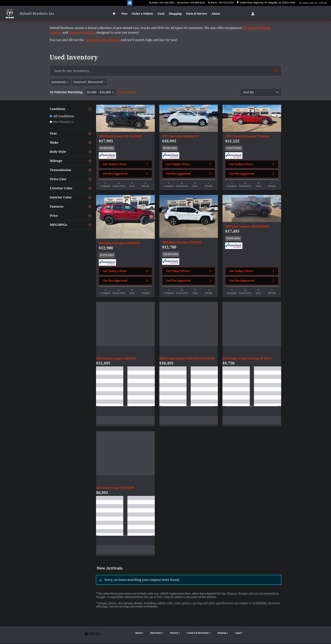Track price of 2020 Jeep Compass TRAILHAWK
The width and height of the screenshot is (331, 644).
(245, 292)
